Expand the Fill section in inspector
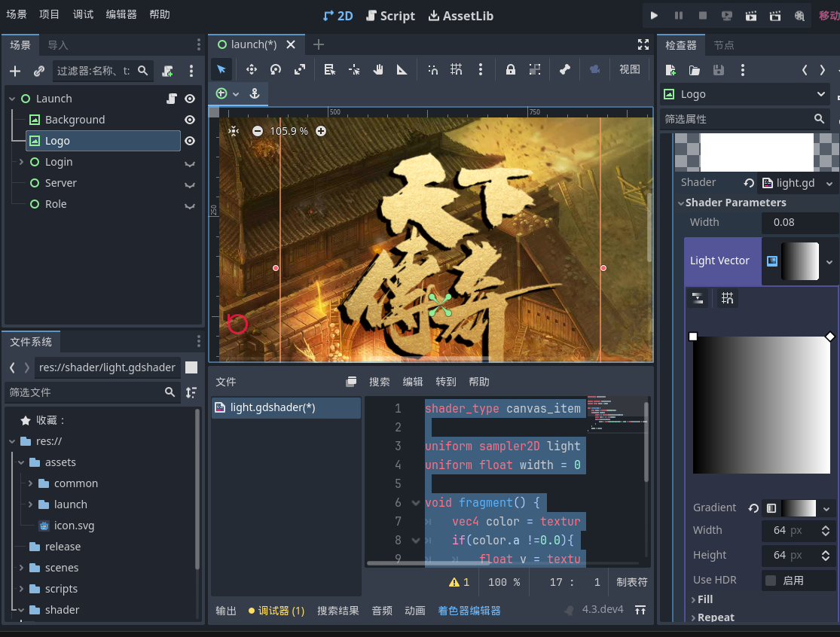This screenshot has width=840, height=637. pyautogui.click(x=704, y=599)
